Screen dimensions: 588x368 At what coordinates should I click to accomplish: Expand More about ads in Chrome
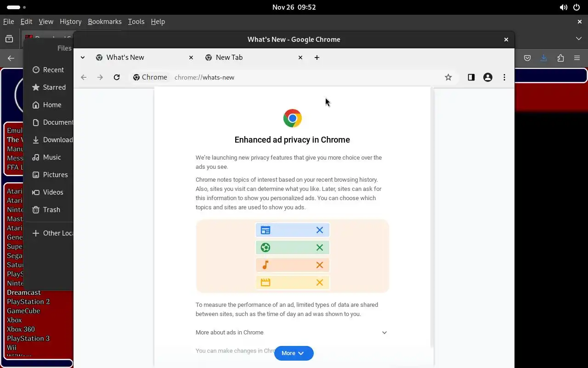point(292,333)
